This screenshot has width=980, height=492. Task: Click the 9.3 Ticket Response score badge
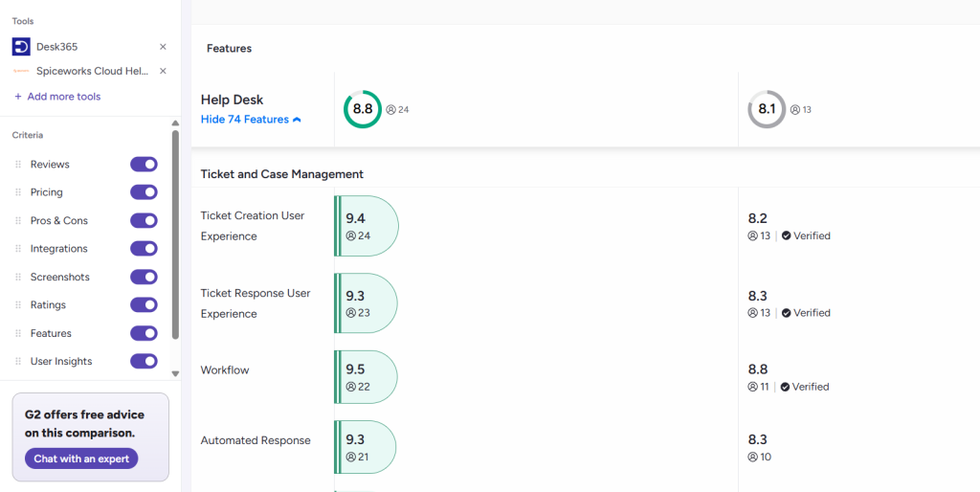[367, 303]
